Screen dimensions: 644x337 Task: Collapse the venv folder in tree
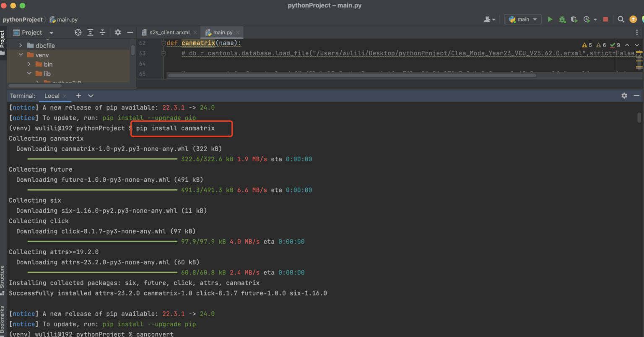pos(21,55)
